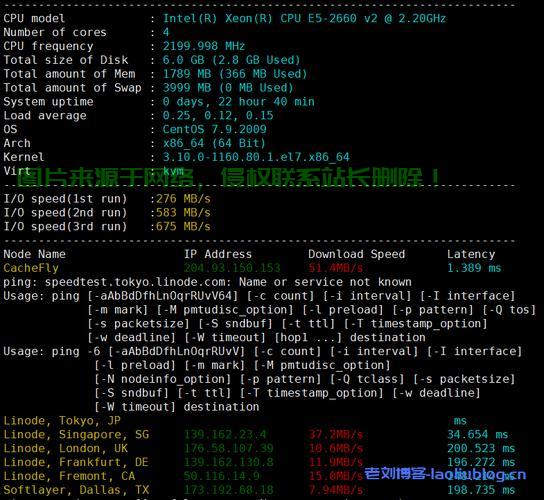Click the kernel version 3.10.0-1160 text
544x500 pixels.
click(x=256, y=157)
